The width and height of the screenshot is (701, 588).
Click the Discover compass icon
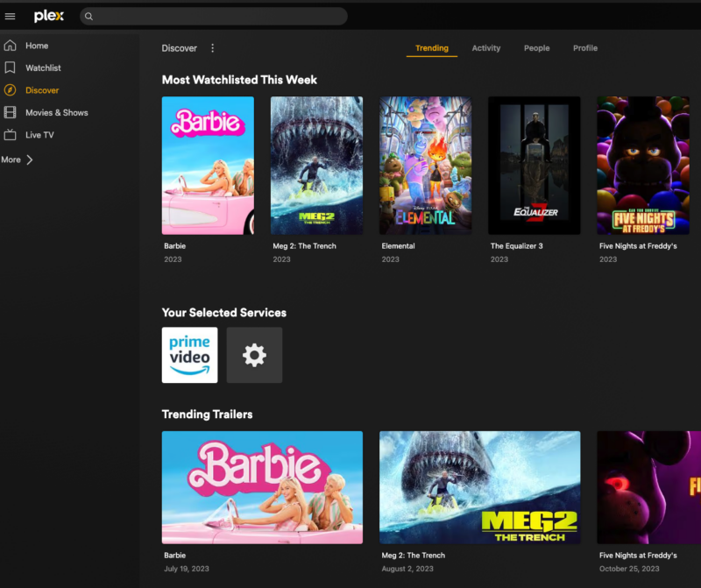10,90
